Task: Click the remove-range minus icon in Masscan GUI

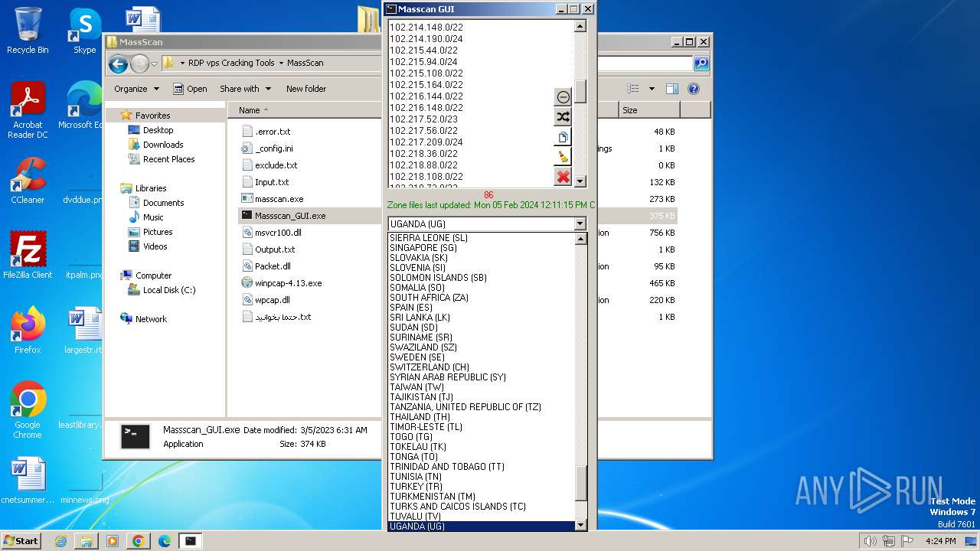Action: [563, 97]
